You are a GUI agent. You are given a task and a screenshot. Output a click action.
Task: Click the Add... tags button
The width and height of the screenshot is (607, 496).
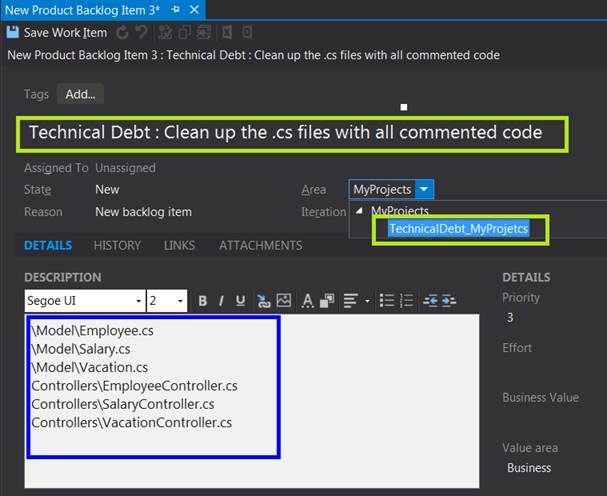80,94
